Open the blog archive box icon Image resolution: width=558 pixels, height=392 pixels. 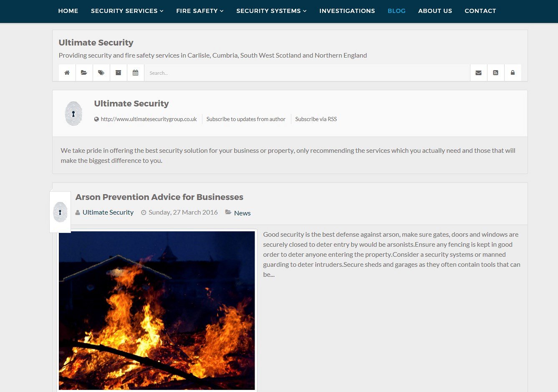(x=118, y=73)
